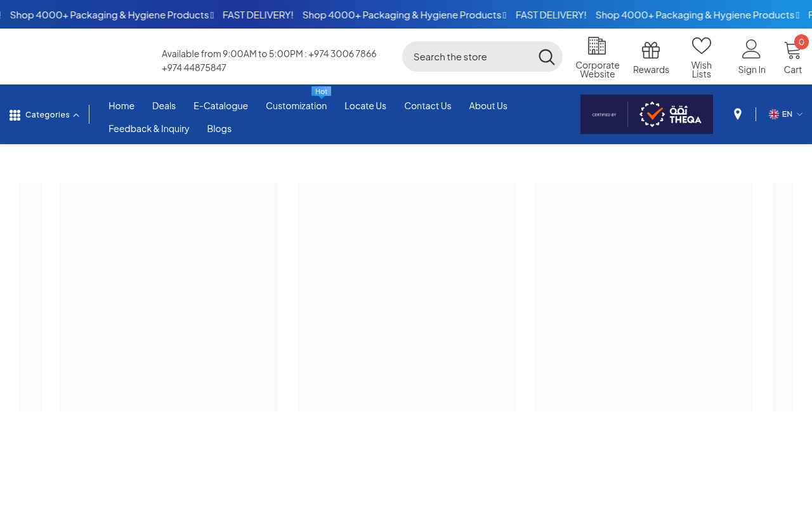Open the Contact Us menu item

click(x=428, y=105)
